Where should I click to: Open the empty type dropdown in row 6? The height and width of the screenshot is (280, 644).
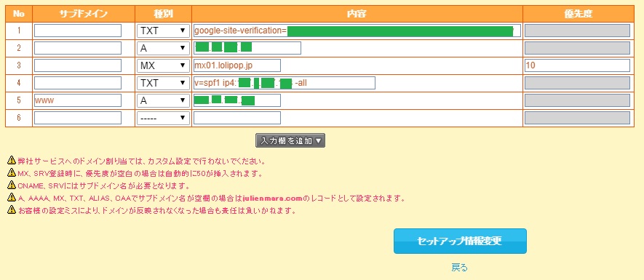pyautogui.click(x=163, y=118)
